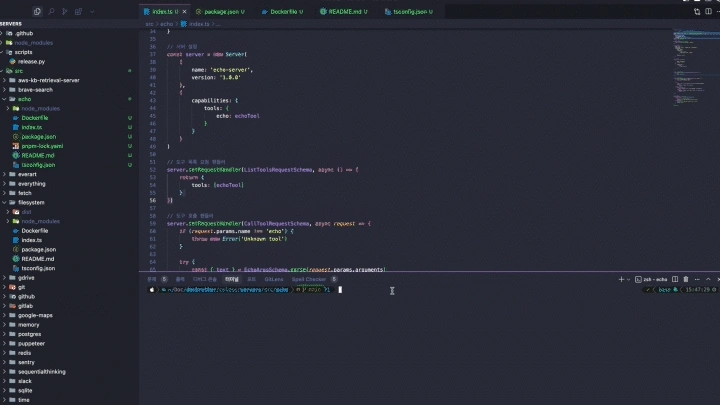Open the Source Control view icon
Image resolution: width=720 pixels, height=405 pixels.
65,11
